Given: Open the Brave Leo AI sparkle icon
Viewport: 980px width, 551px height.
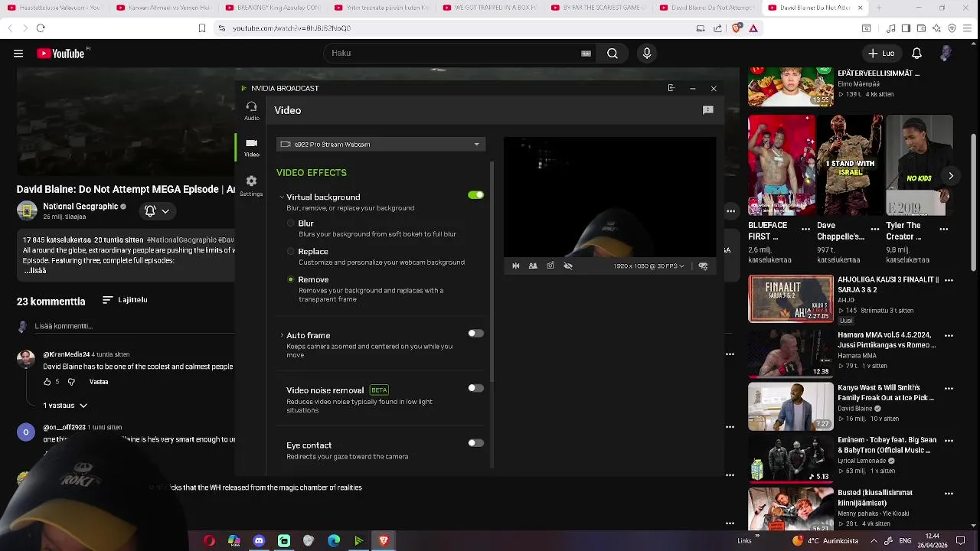Looking at the screenshot, I should (937, 28).
